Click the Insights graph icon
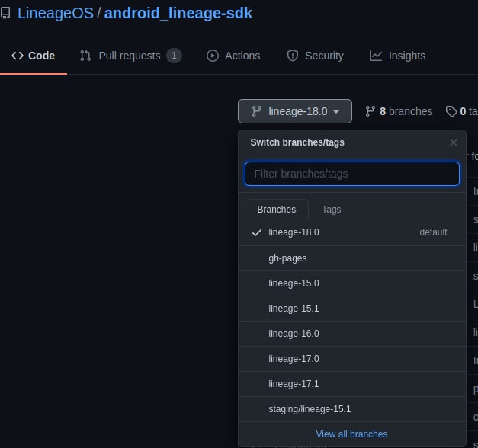 pyautogui.click(x=376, y=56)
